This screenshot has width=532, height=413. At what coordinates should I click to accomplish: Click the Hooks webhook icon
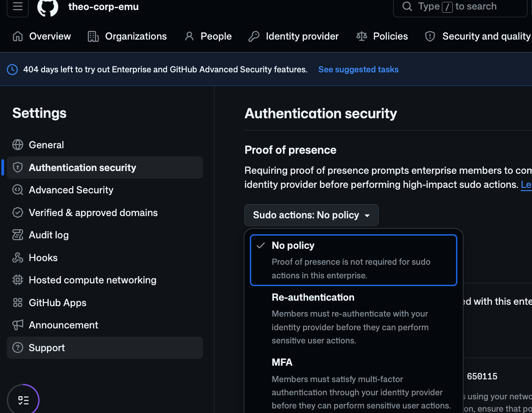click(x=18, y=258)
